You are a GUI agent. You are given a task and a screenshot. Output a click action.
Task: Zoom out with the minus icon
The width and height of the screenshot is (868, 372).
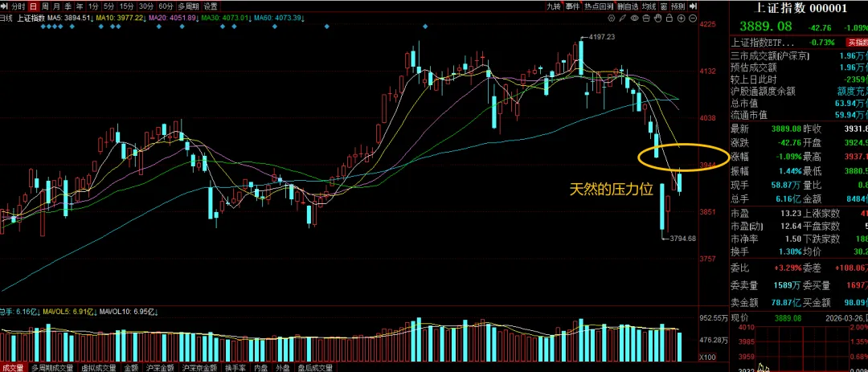coord(693,18)
